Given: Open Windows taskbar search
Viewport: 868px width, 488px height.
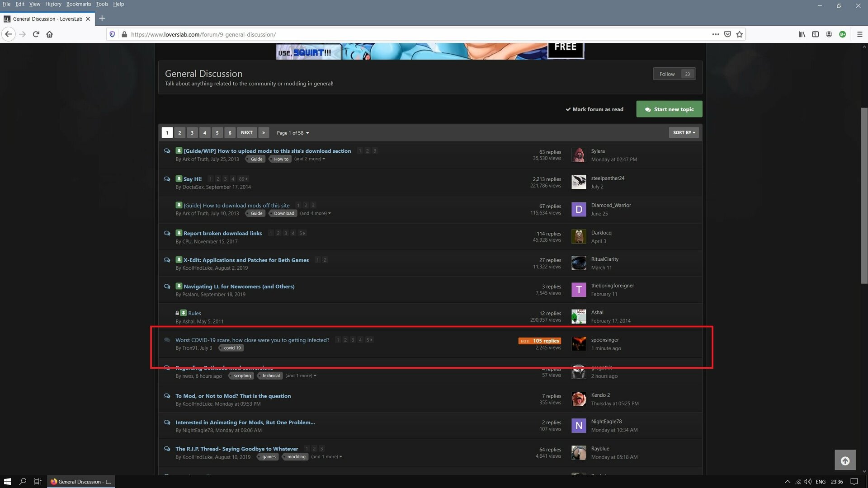Looking at the screenshot, I should point(23,482).
